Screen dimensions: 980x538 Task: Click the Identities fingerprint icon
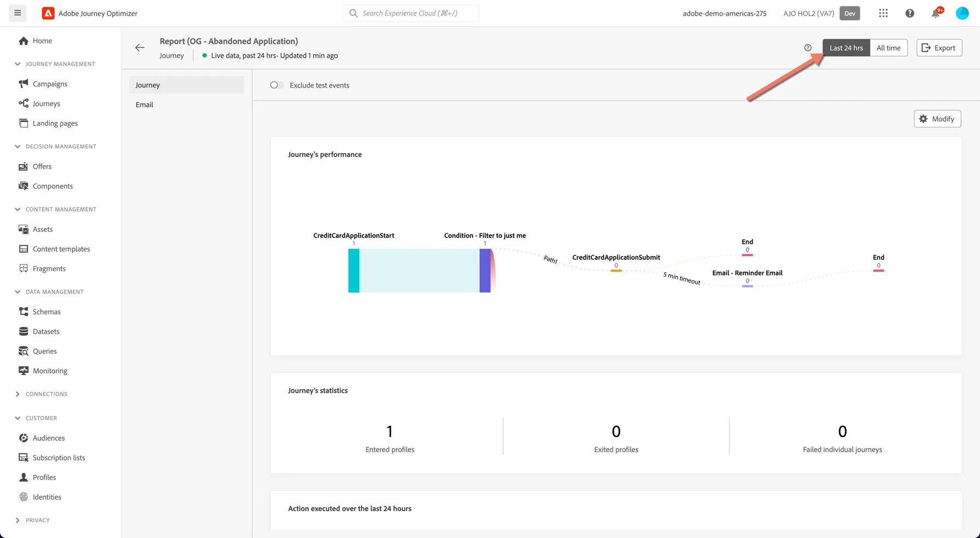(24, 497)
